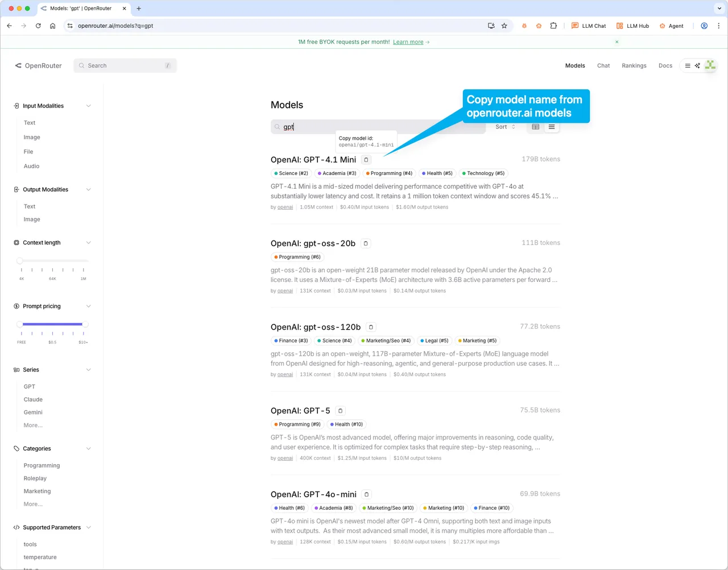The height and width of the screenshot is (570, 728).
Task: Open the tab search dropdown arrow
Action: click(719, 9)
